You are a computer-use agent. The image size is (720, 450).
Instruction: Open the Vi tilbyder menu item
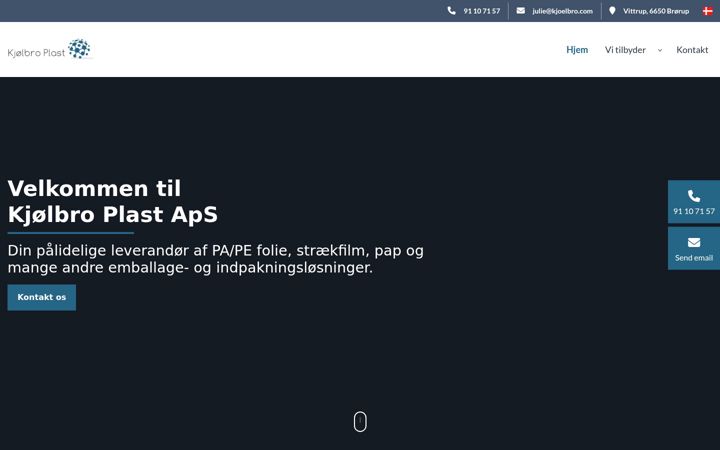(x=625, y=50)
